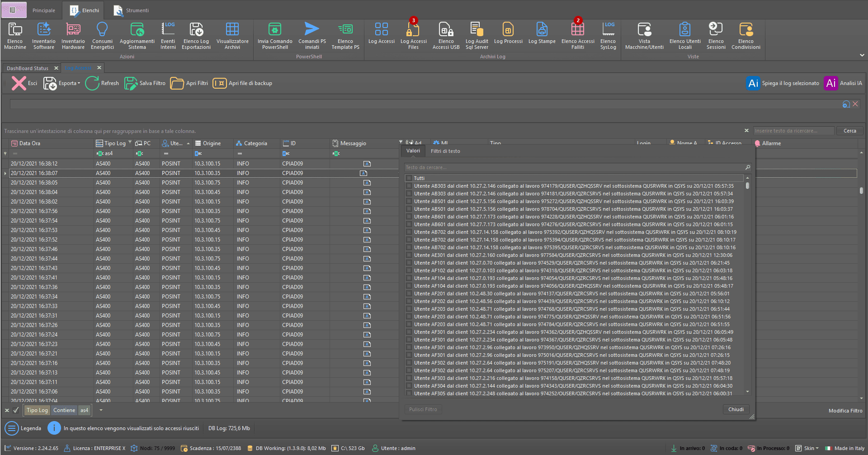868x455 pixels.
Task: Open Log Processi
Action: [508, 33]
